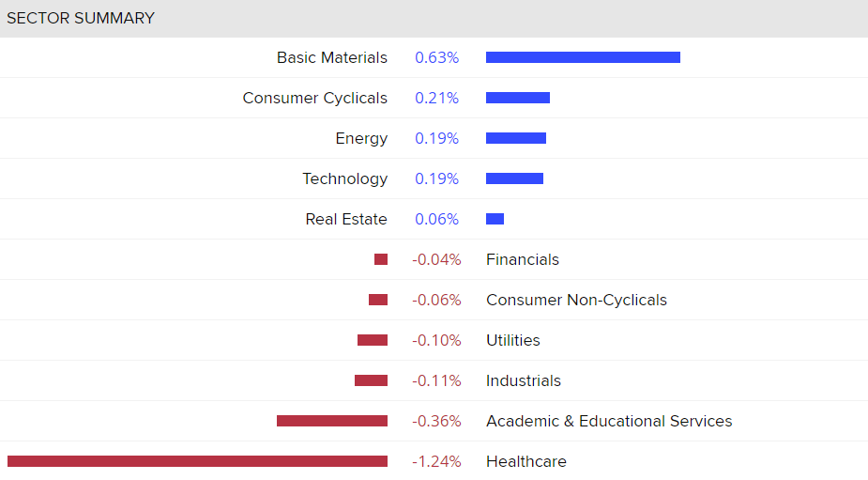Viewport: 868px width, 480px height.
Task: Click the blue Consumer Cyclicals bar
Action: [518, 98]
